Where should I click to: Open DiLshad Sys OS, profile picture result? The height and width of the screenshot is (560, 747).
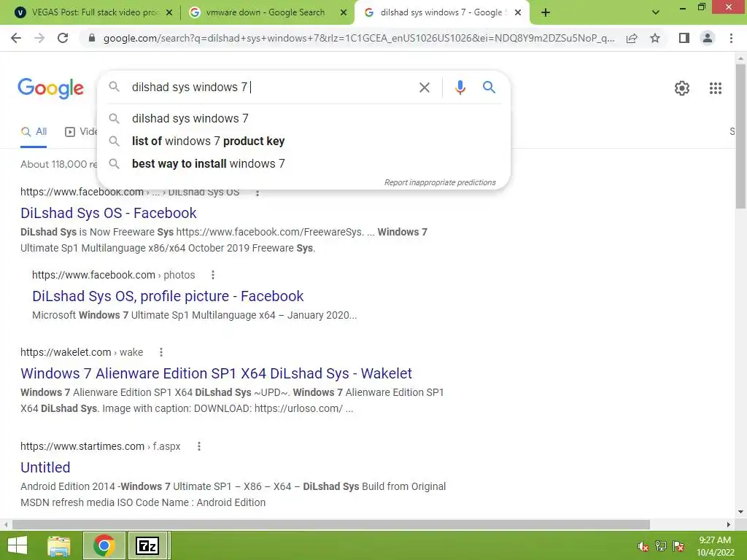pos(168,296)
